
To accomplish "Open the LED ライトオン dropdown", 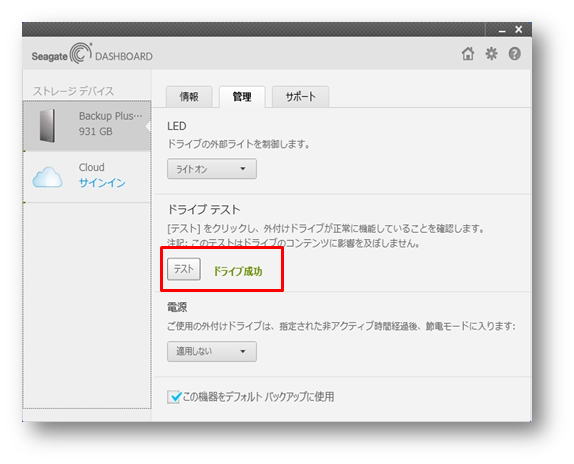I will click(x=212, y=169).
